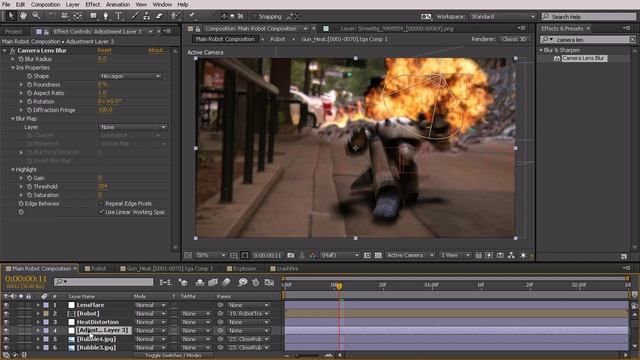Click the timeline timecode 0:00:00:11
640x360 pixels.
pos(25,279)
